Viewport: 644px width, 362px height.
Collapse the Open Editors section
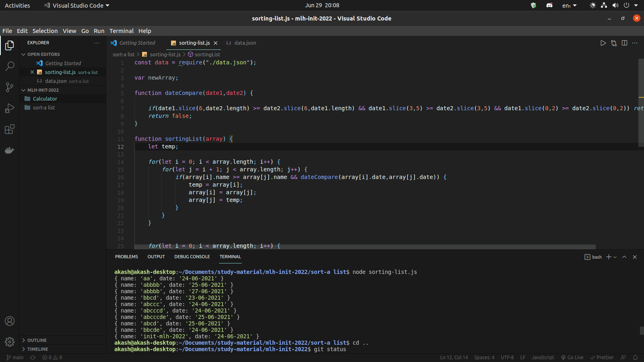click(x=63, y=54)
